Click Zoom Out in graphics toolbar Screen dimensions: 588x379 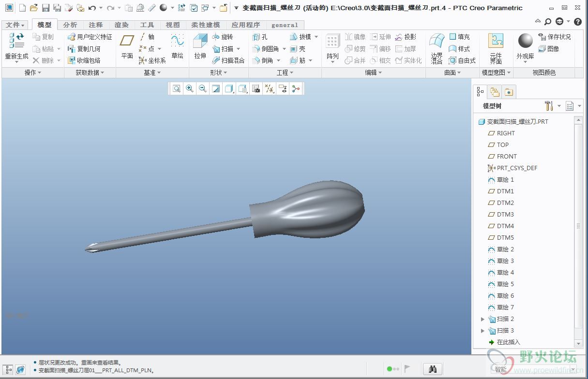pyautogui.click(x=203, y=88)
